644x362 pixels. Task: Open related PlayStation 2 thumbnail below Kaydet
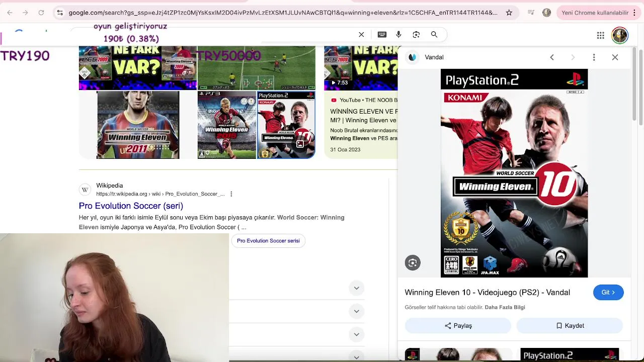tap(570, 354)
